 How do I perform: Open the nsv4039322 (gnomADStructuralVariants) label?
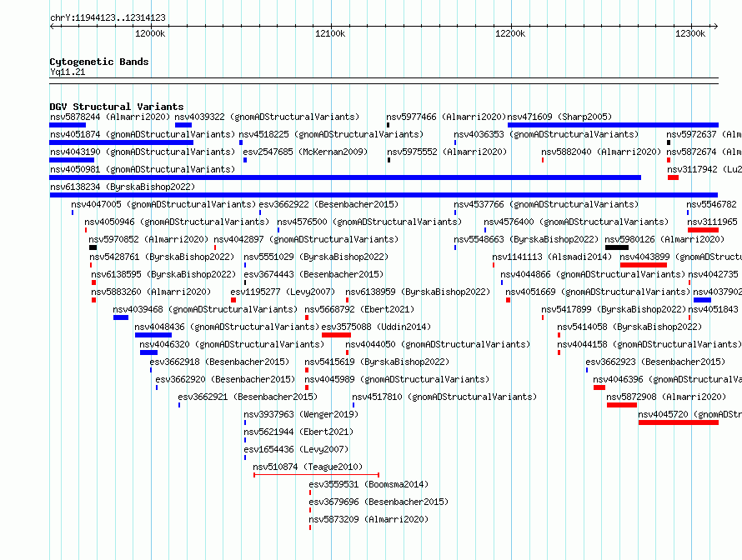(267, 117)
